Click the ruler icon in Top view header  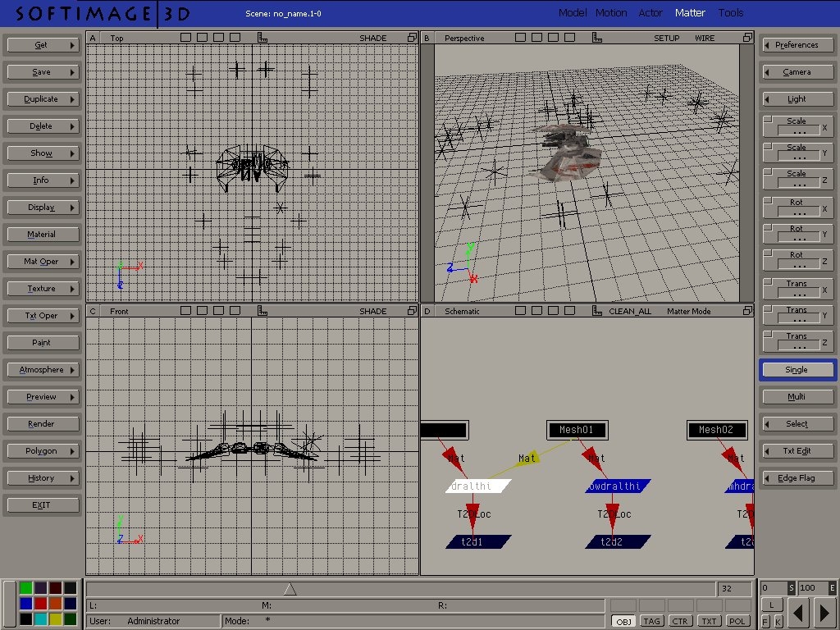(x=262, y=38)
